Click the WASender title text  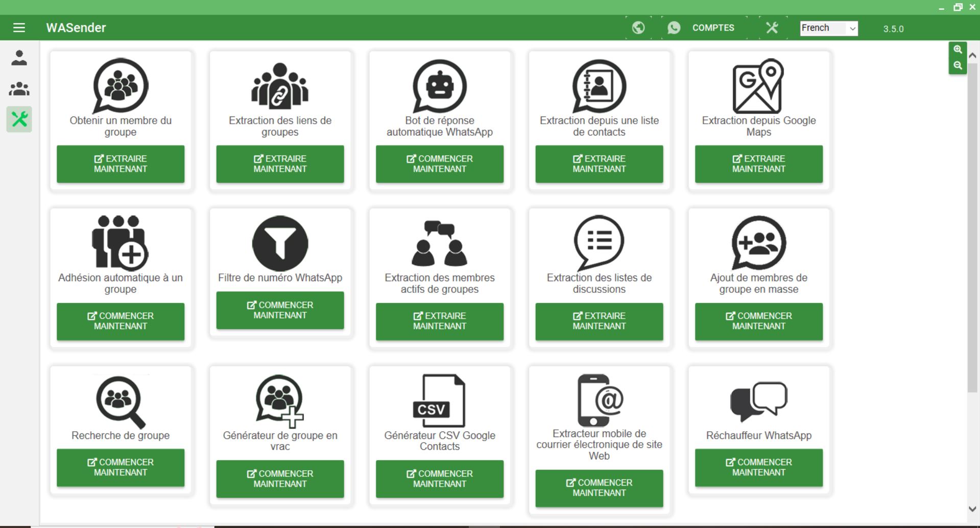[76, 28]
